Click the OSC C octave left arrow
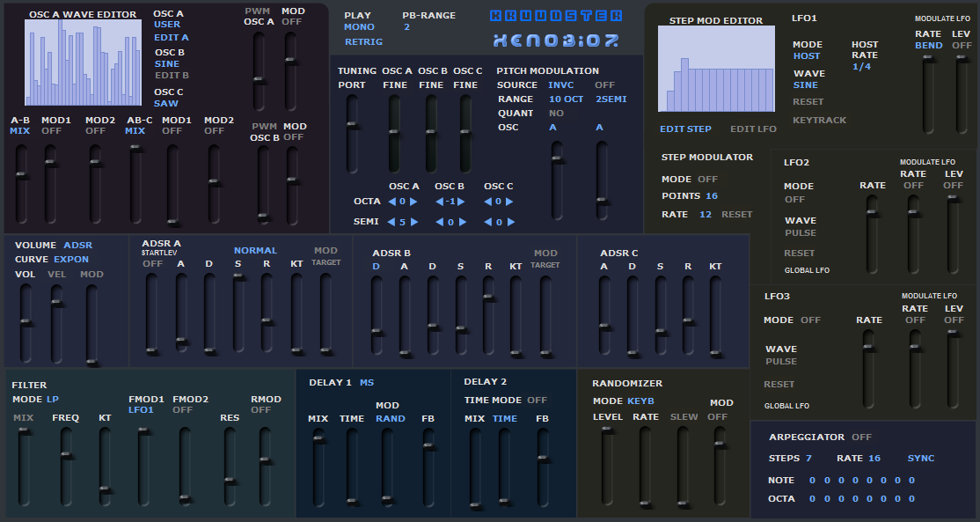Viewport: 980px width, 522px height. (486, 202)
